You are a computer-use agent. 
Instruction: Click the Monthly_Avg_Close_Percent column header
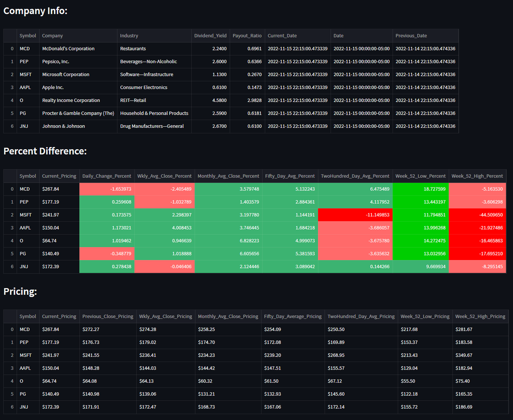tap(228, 176)
